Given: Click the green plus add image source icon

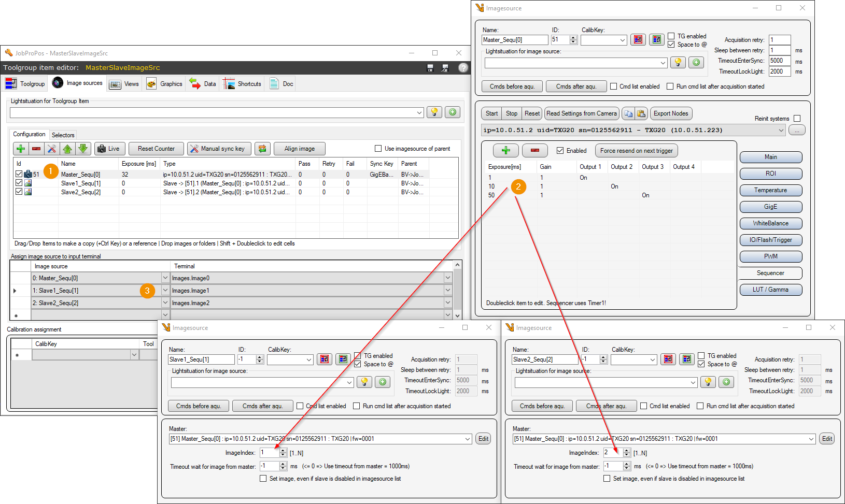Looking at the screenshot, I should pos(21,149).
